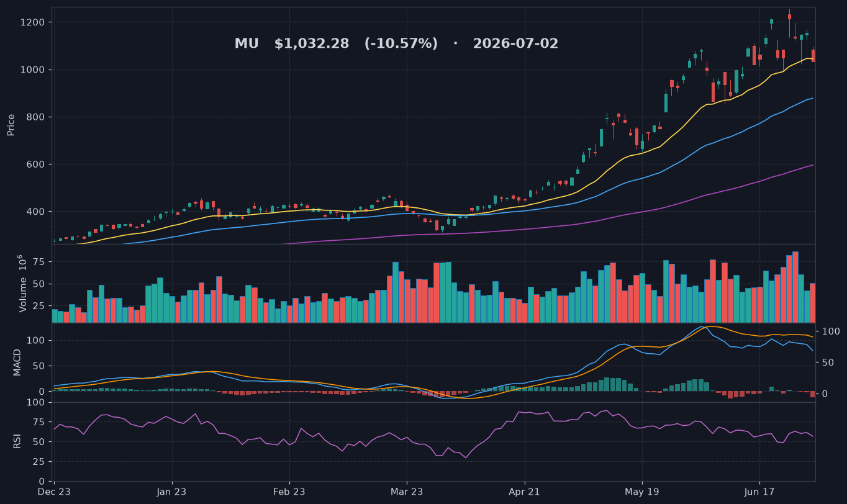The width and height of the screenshot is (847, 504).
Task: Click the Dec 23 date tick
Action: point(54,492)
